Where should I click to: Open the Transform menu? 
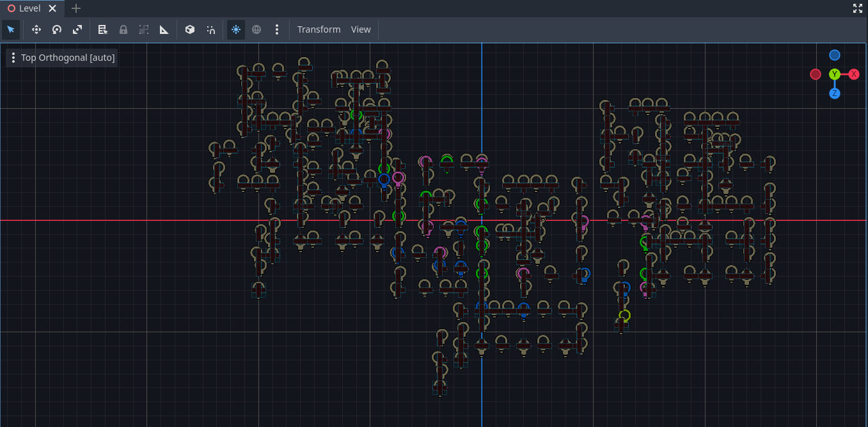coord(319,29)
